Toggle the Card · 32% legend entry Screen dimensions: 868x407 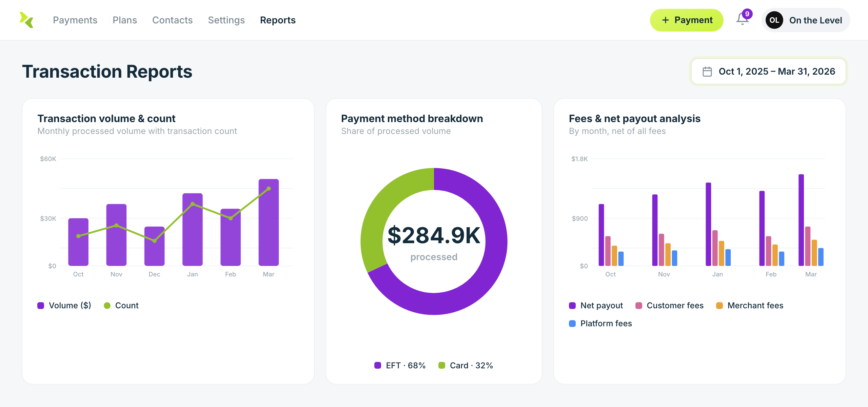[x=466, y=365]
